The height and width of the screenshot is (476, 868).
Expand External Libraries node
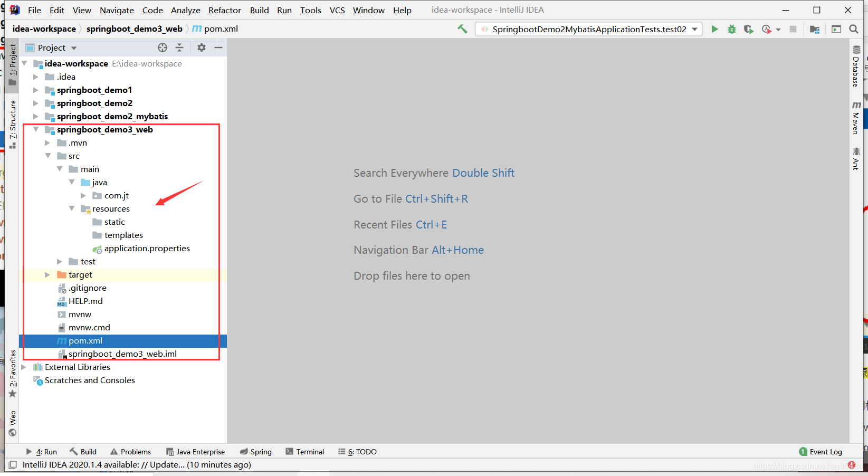tap(24, 367)
